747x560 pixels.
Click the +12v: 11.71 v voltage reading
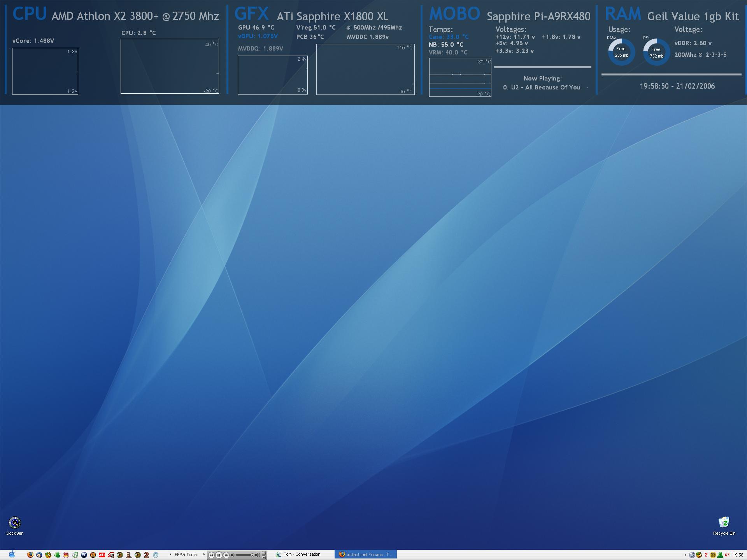(x=515, y=37)
